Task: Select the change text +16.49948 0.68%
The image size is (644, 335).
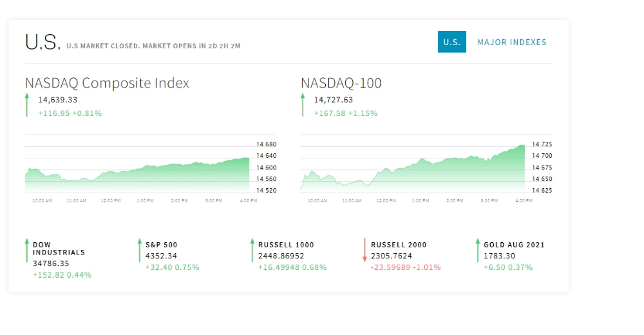Action: [292, 267]
